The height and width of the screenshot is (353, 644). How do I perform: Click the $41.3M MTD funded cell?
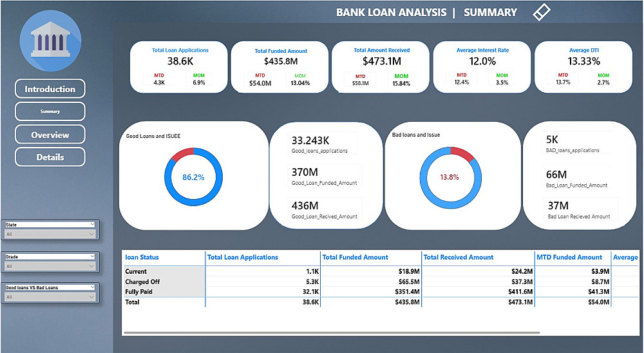598,291
